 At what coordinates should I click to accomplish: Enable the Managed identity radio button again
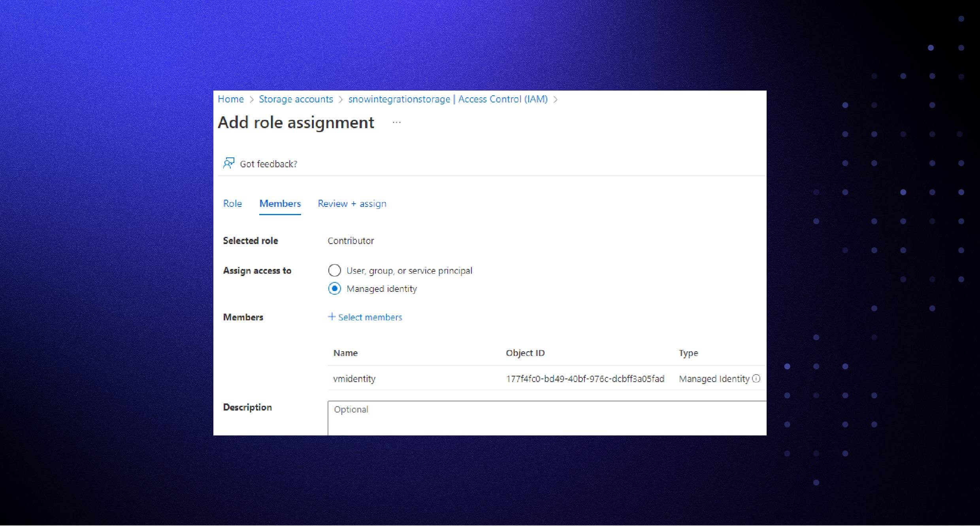334,289
